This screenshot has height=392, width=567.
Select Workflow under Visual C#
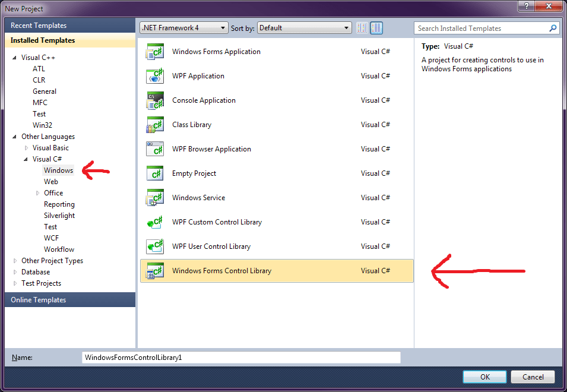[59, 249]
